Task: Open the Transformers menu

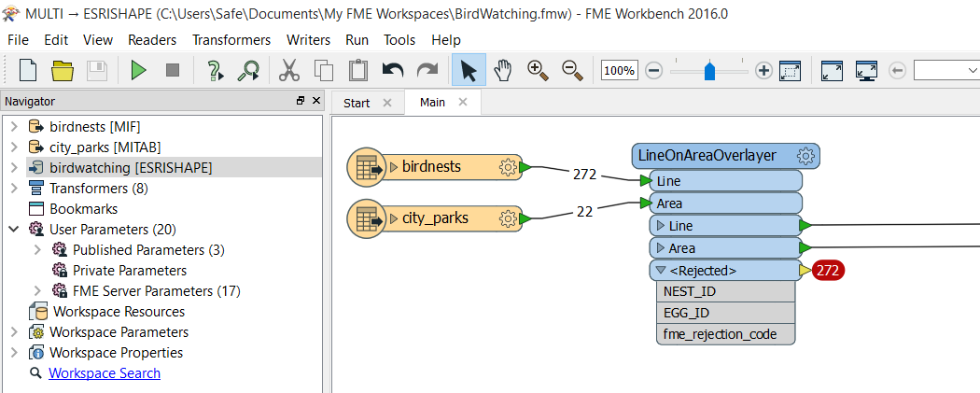Action: point(231,40)
